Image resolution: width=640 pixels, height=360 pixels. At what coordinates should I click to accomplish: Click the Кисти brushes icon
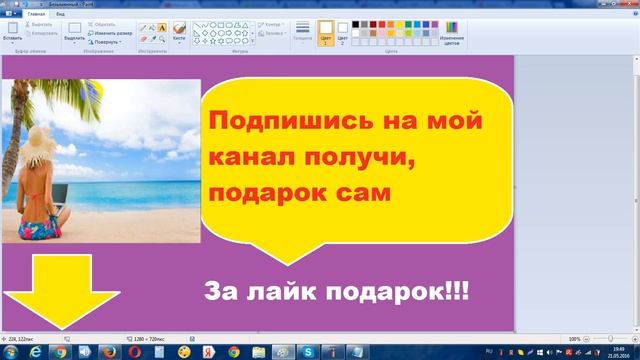click(179, 28)
